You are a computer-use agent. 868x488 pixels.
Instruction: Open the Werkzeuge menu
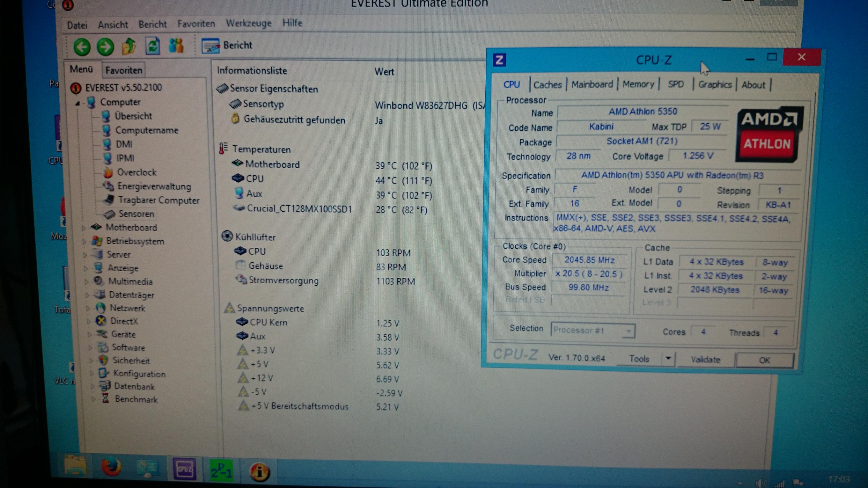coord(249,23)
